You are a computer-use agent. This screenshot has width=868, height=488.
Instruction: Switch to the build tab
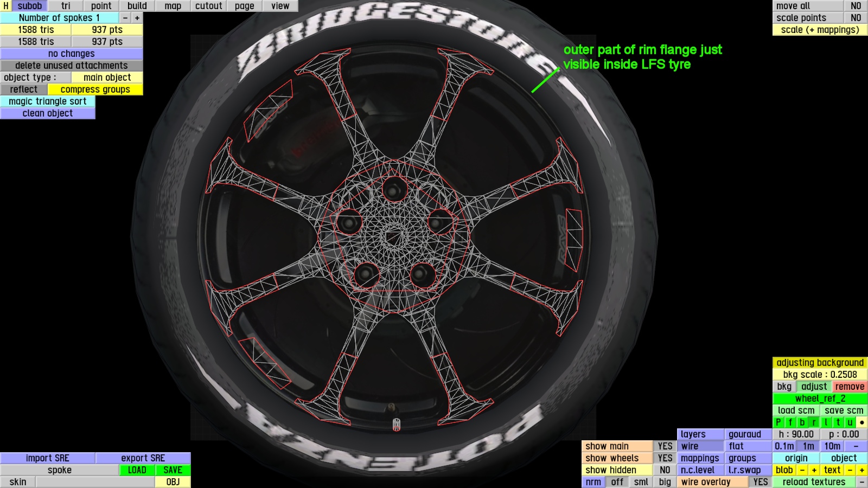tap(137, 6)
